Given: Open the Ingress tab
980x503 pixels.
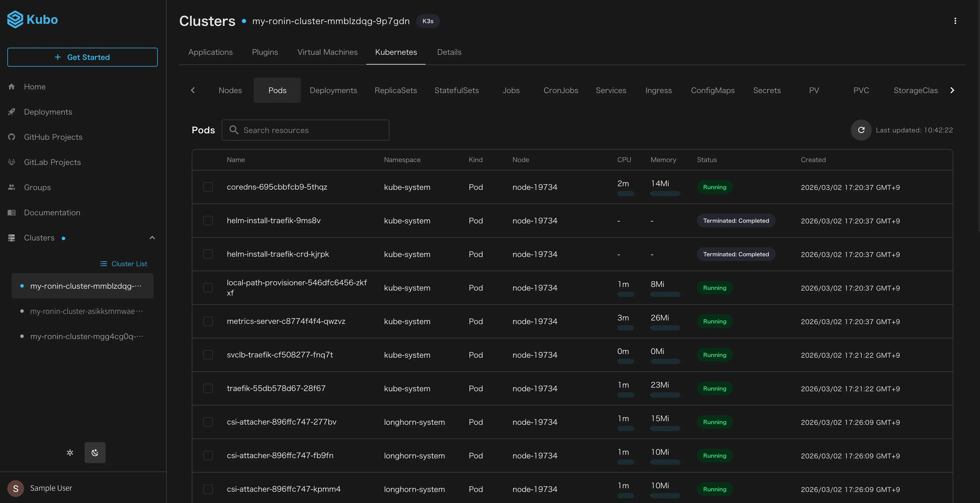Looking at the screenshot, I should tap(658, 90).
